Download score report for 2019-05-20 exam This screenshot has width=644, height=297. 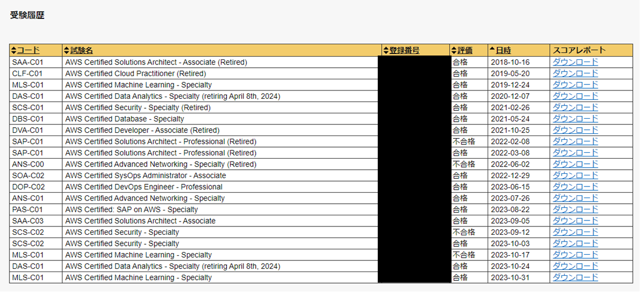pyautogui.click(x=575, y=73)
